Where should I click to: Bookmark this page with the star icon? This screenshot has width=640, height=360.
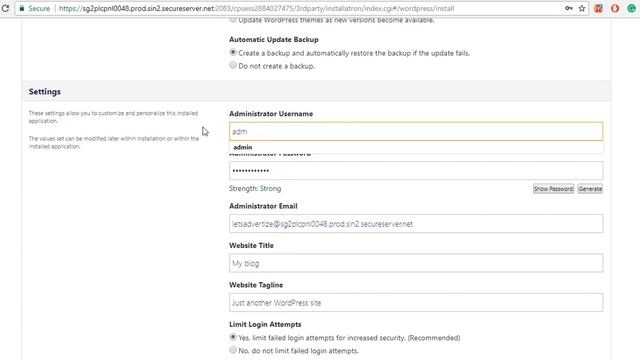(582, 8)
